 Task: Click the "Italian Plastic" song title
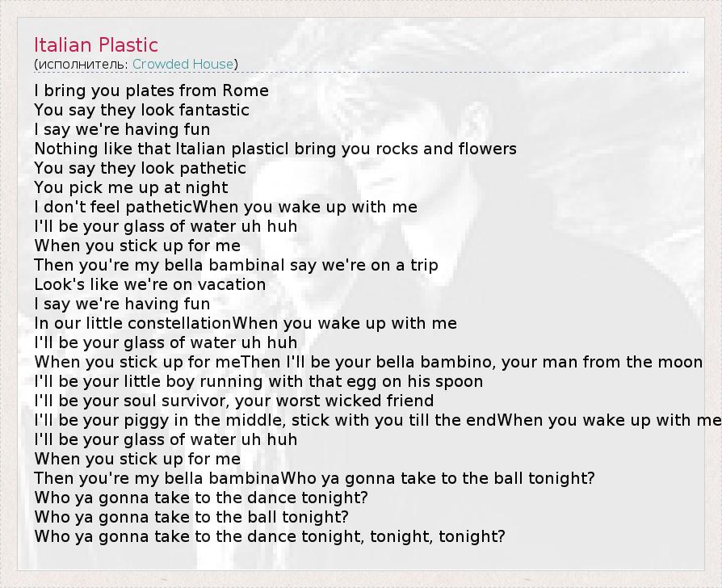click(96, 45)
